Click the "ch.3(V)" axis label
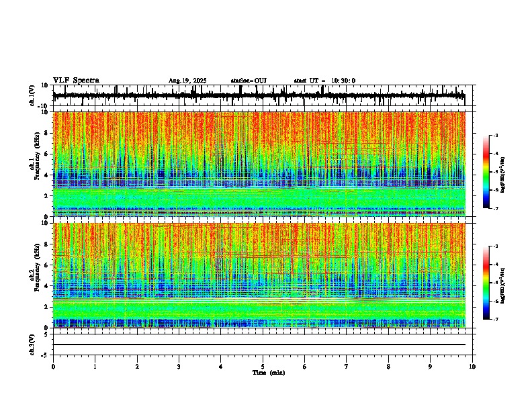 pos(32,345)
